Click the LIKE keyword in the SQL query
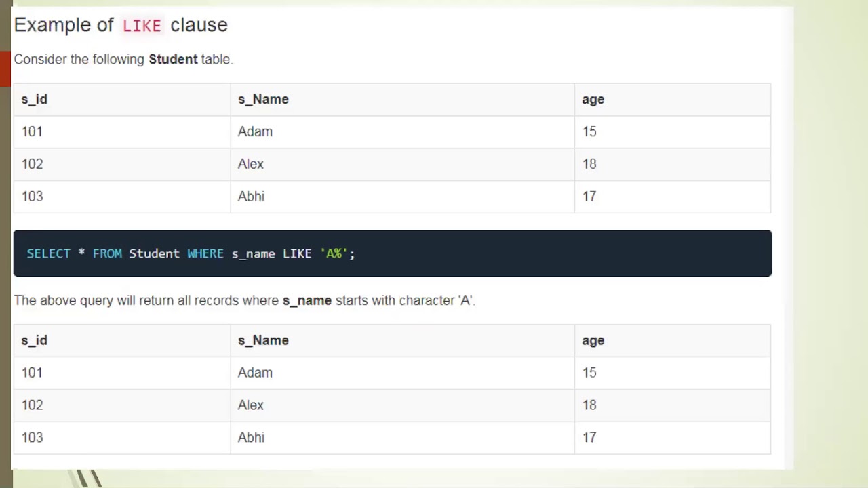 point(297,253)
